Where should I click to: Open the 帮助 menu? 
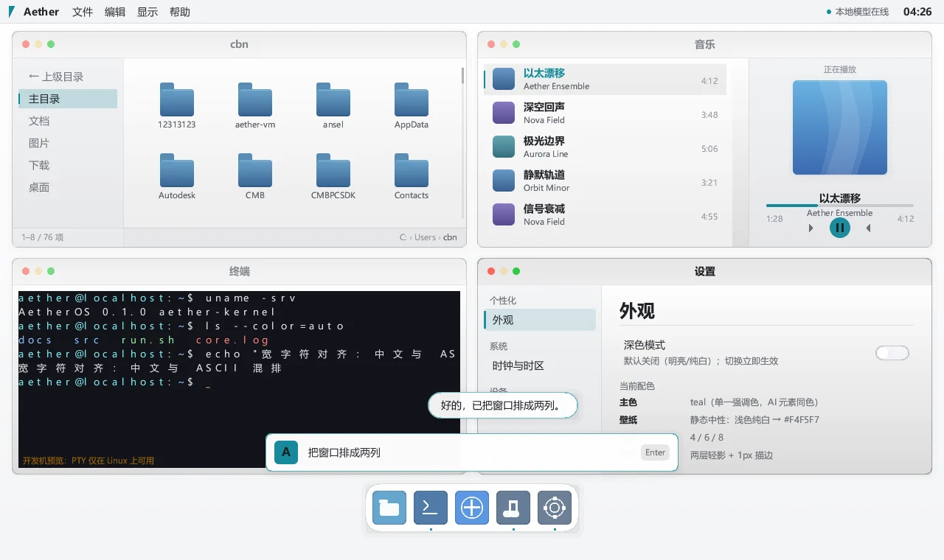click(180, 12)
